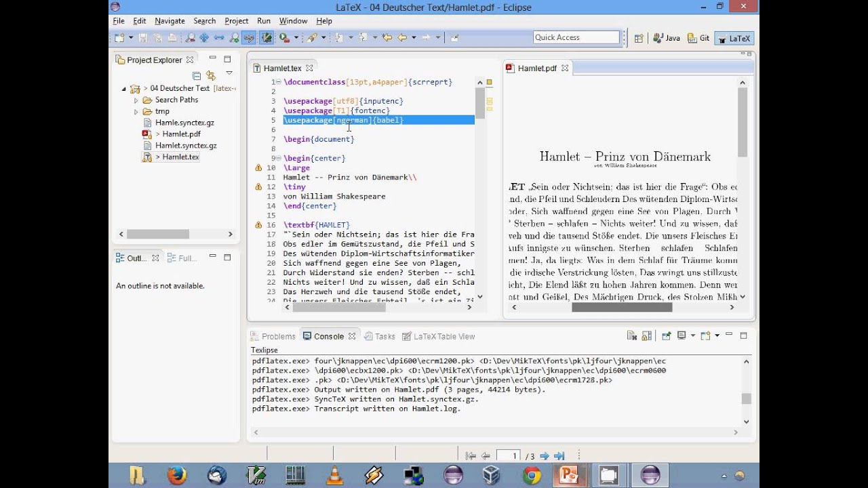Select the LaTeX perspective button
The width and height of the screenshot is (868, 488).
(x=734, y=38)
